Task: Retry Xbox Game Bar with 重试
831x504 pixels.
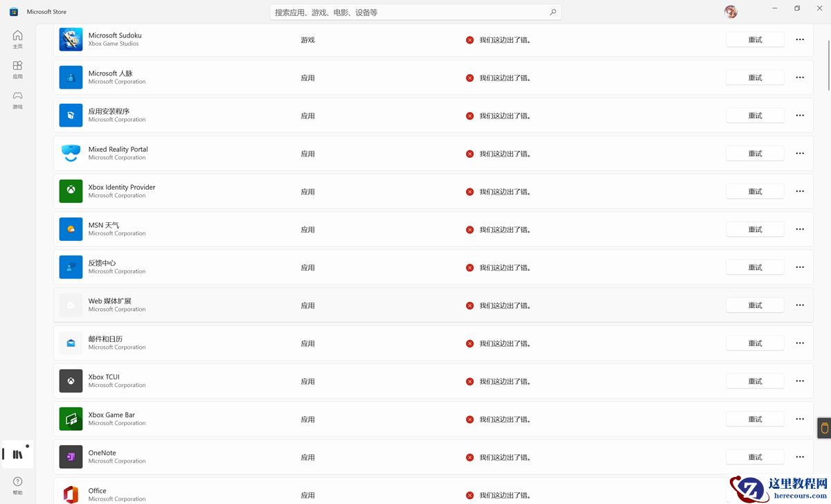Action: (755, 419)
